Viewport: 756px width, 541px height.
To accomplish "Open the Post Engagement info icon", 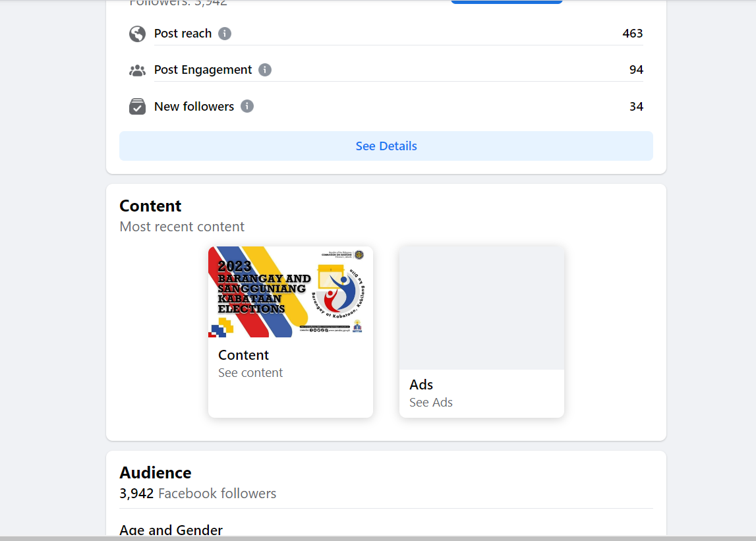I will point(265,70).
